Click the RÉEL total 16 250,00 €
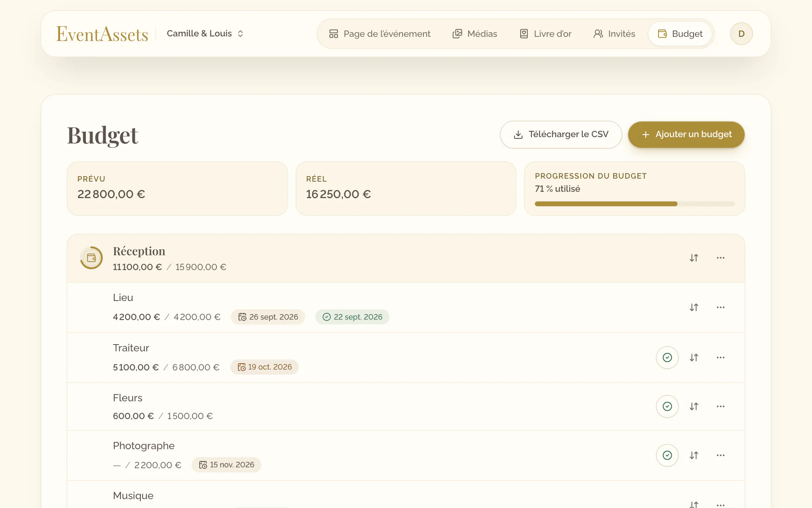This screenshot has width=812, height=508. [338, 194]
